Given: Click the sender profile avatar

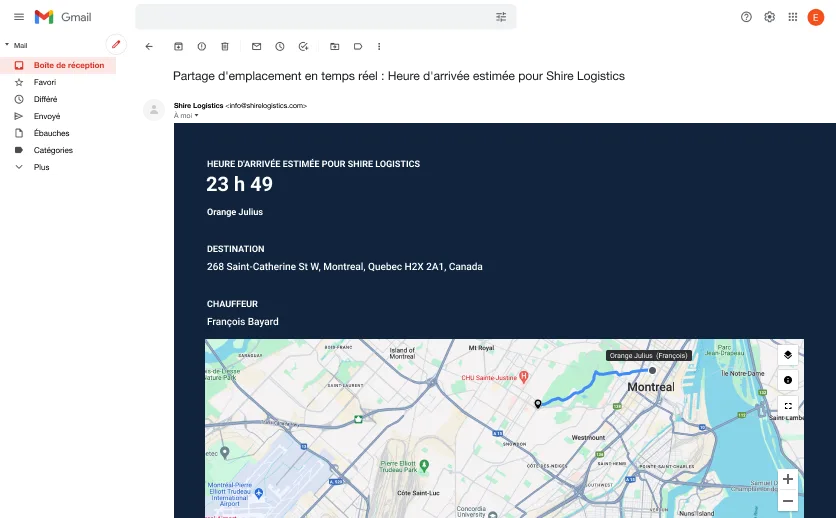Looking at the screenshot, I should [x=154, y=110].
